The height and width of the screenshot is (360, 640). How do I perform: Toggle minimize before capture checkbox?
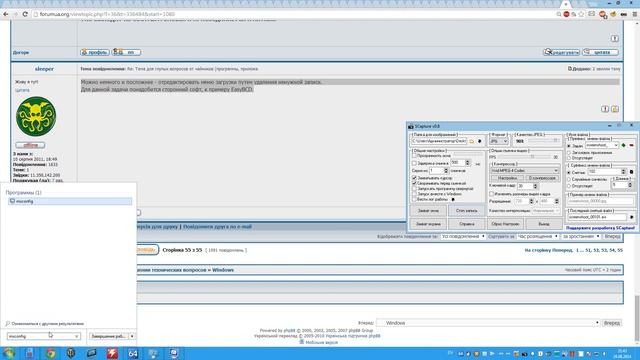pos(414,184)
